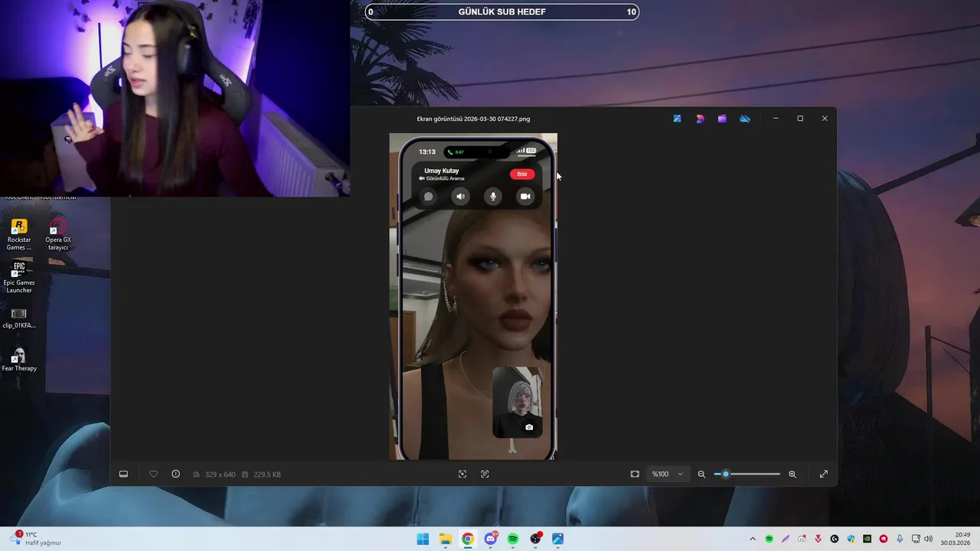Minimize the Photos viewer window
This screenshot has height=551, width=980.
(776, 119)
